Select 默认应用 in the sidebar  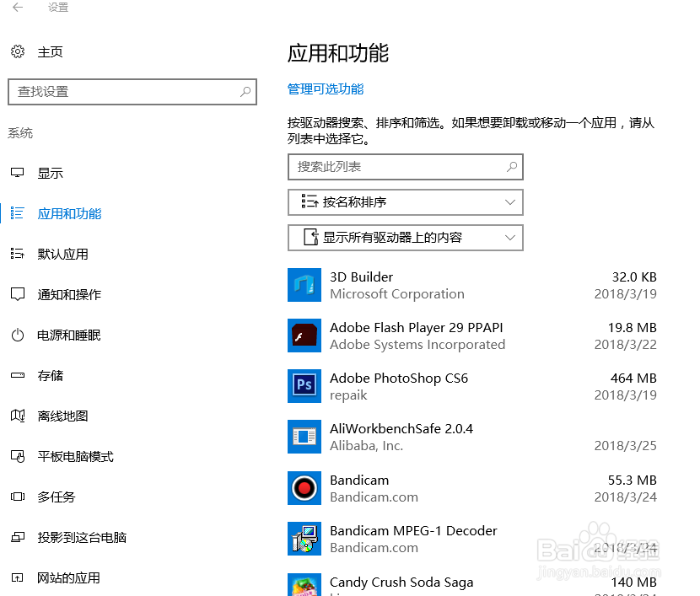click(x=62, y=254)
